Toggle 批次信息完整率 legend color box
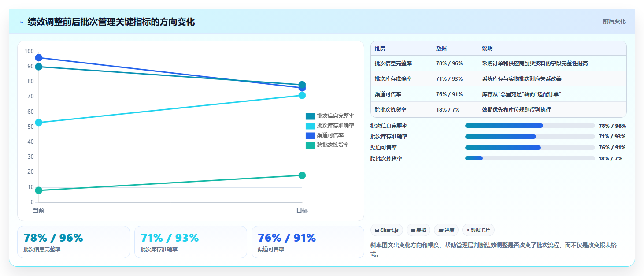This screenshot has height=276, width=644. pyautogui.click(x=311, y=116)
